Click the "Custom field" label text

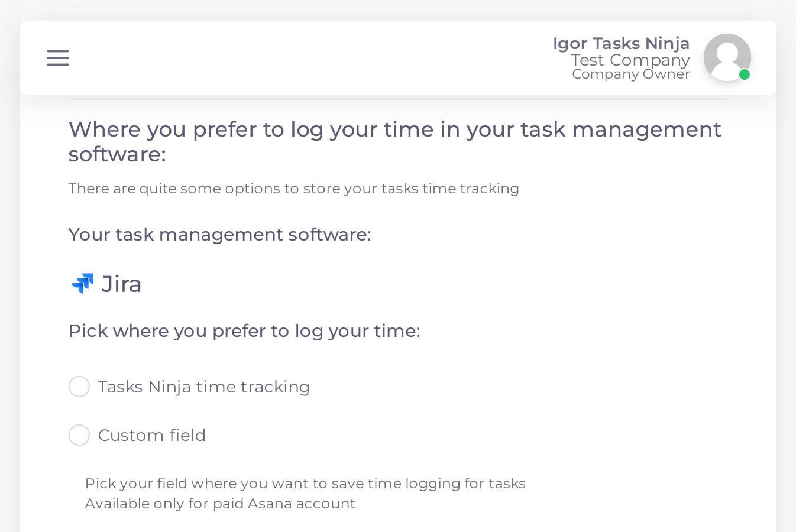pyautogui.click(x=151, y=435)
